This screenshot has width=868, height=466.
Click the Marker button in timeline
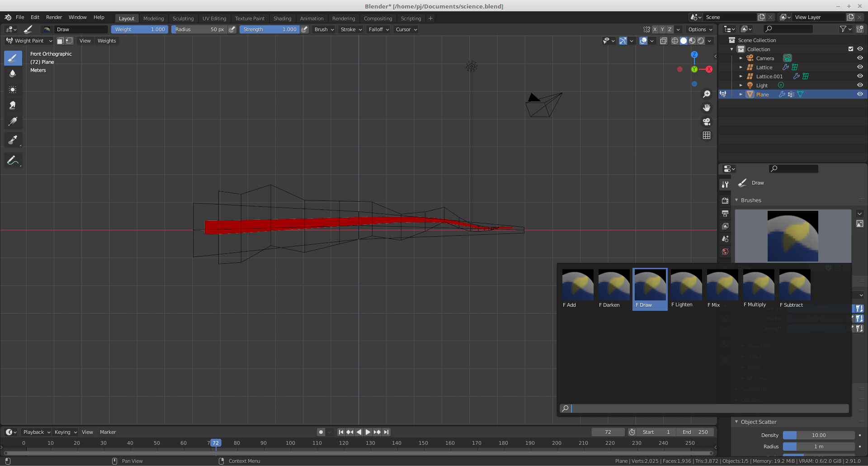108,432
